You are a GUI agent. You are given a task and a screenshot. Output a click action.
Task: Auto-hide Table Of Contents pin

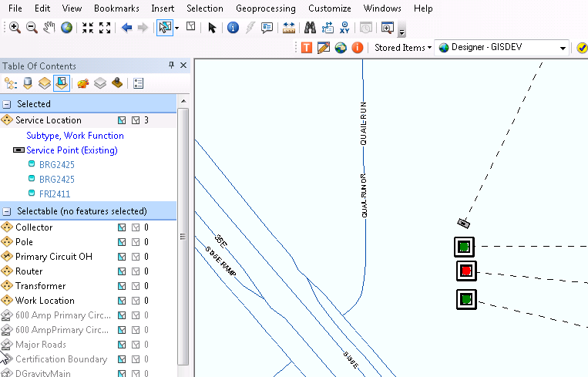(171, 66)
